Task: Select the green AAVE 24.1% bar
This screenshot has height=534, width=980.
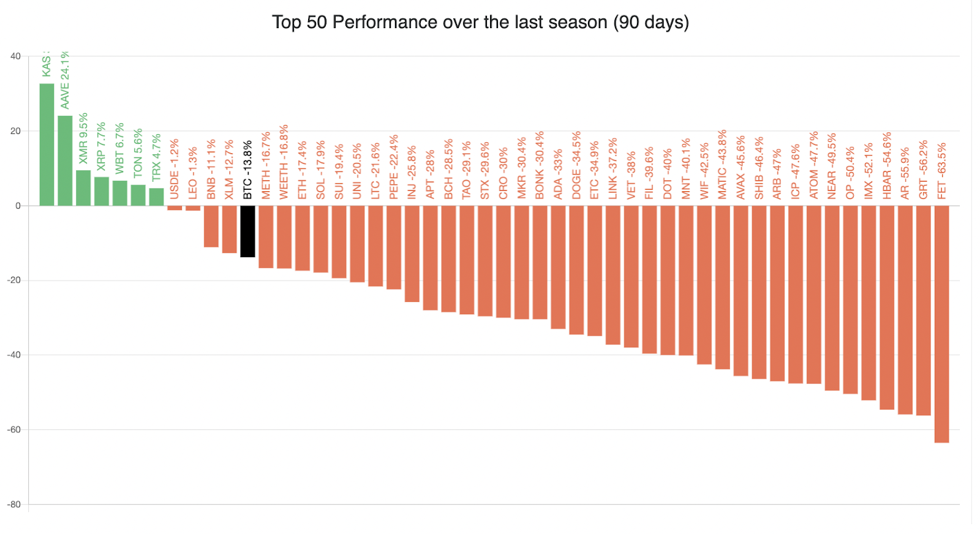Action: click(65, 160)
